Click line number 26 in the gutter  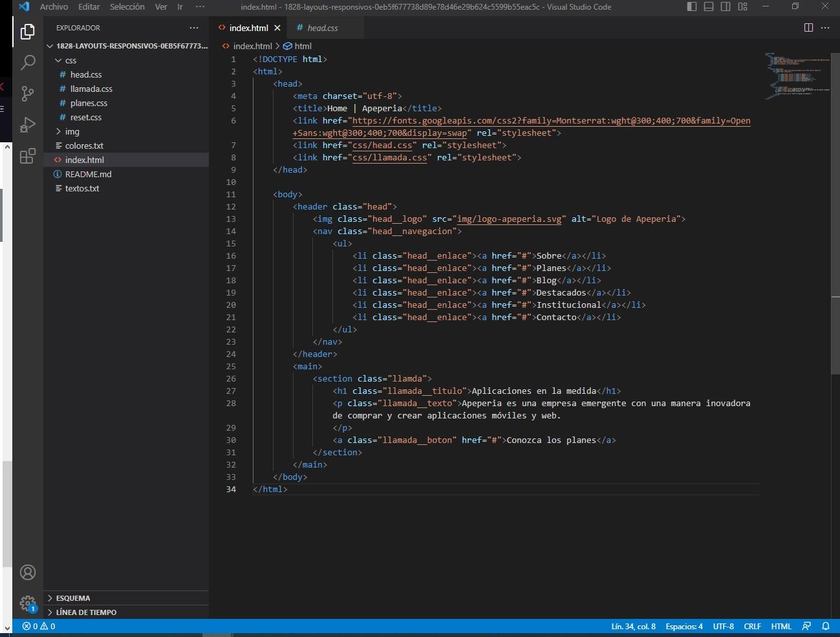pyautogui.click(x=231, y=378)
